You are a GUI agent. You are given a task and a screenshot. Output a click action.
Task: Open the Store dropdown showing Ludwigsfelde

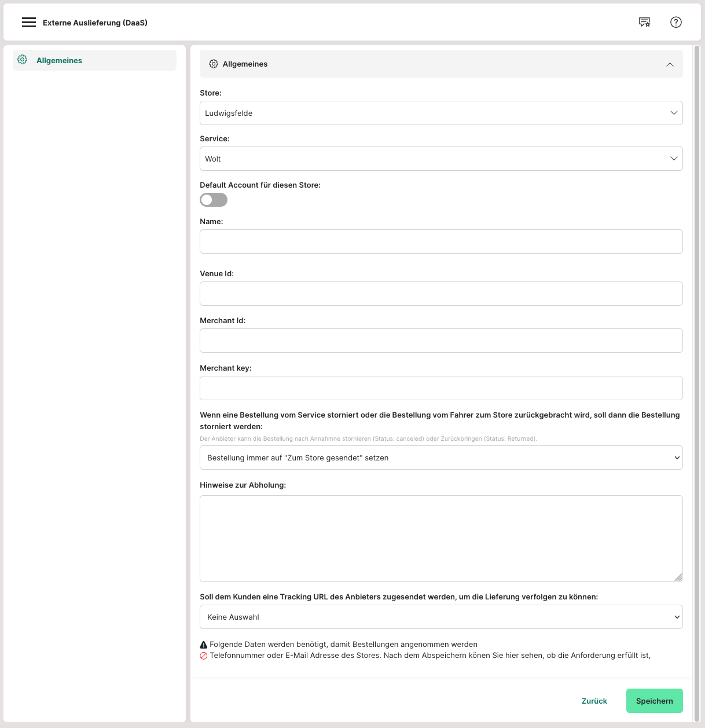(440, 113)
